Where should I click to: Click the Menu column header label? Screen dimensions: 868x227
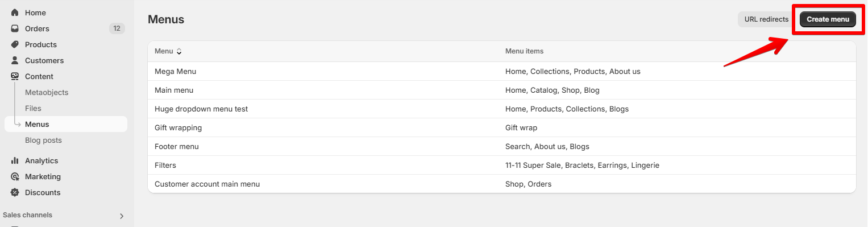[164, 51]
